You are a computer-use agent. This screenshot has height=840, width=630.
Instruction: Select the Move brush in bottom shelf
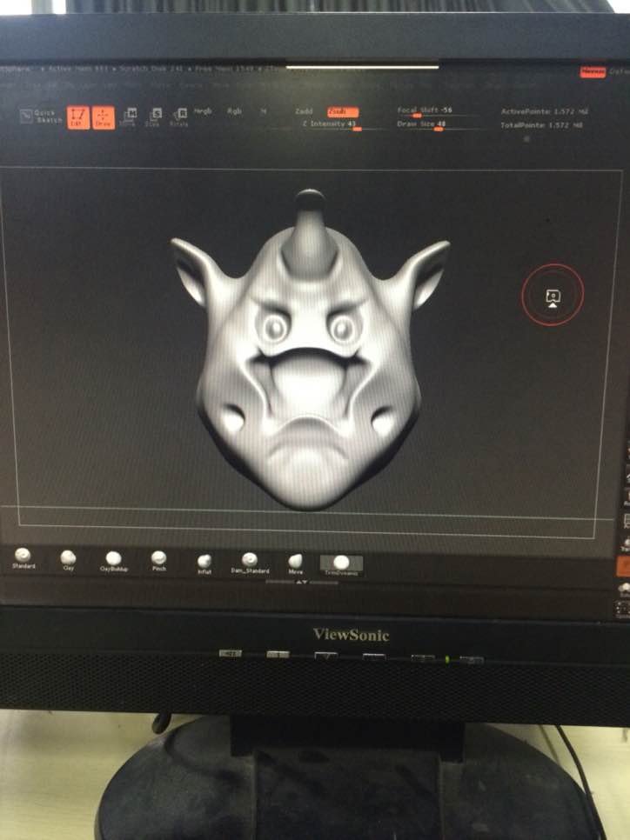[x=296, y=564]
